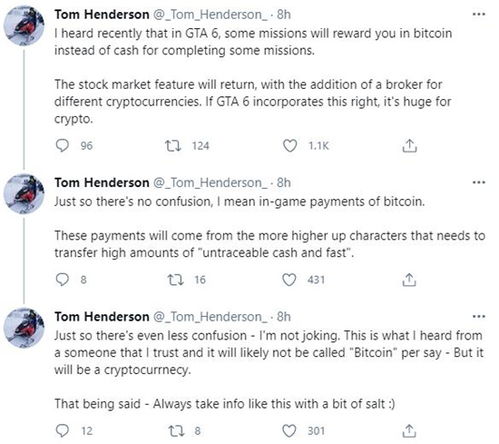Open more options on the third tweet
Image resolution: width=499 pixels, height=444 pixels.
pos(479,316)
